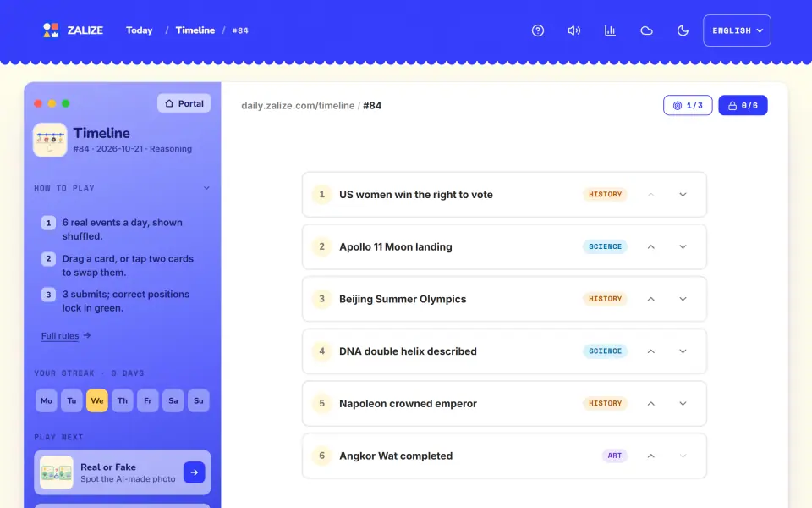Viewport: 812px width, 508px height.
Task: Open the Timeline breadcrumb
Action: [195, 30]
